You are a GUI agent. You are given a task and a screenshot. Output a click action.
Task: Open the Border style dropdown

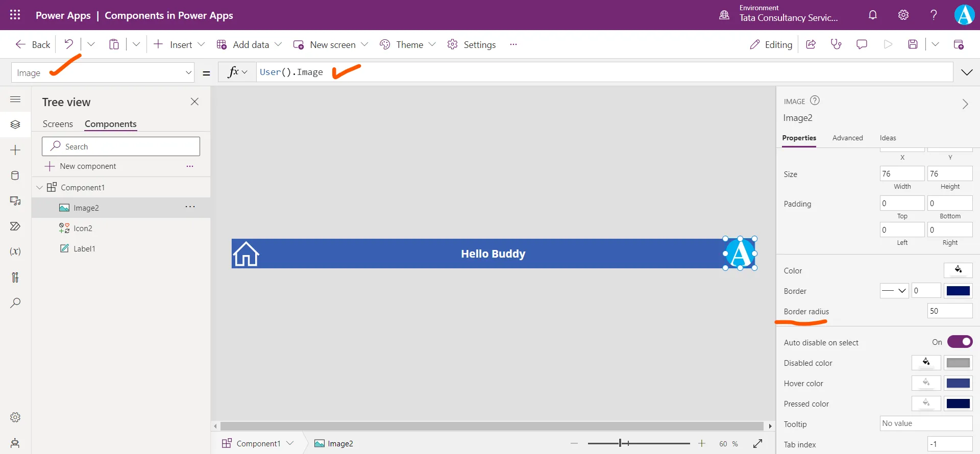tap(894, 291)
